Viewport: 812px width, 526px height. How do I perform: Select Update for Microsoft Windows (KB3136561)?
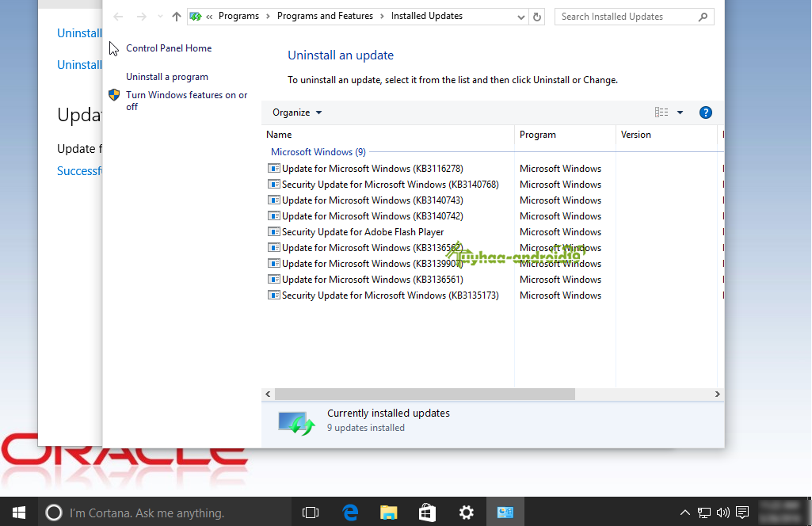[372, 280]
